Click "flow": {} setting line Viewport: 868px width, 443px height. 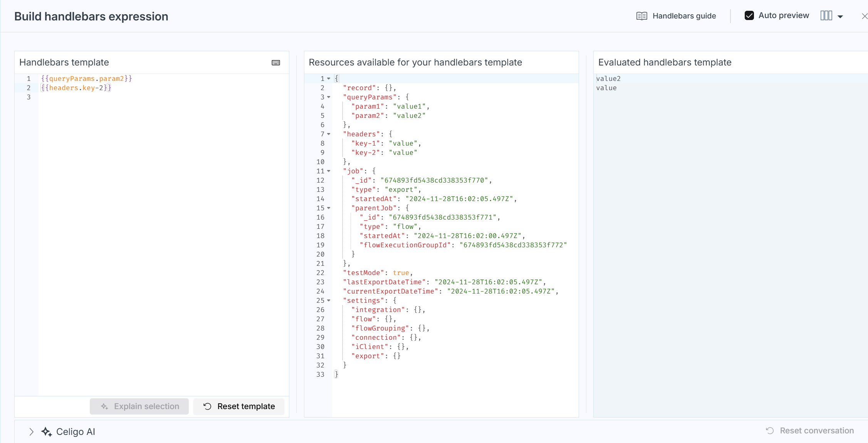pos(373,319)
